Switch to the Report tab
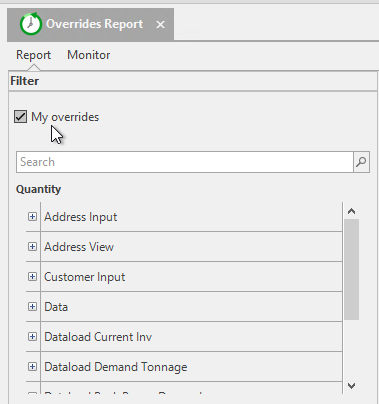 click(x=33, y=55)
